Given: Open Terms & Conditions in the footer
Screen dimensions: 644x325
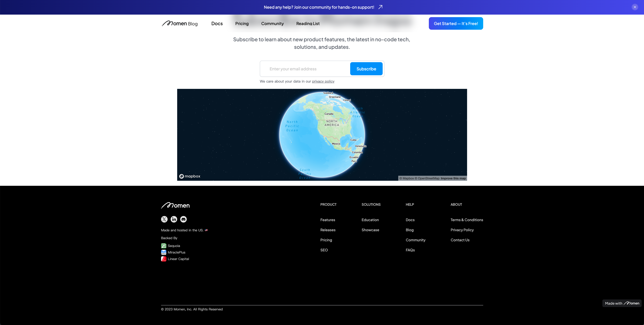Looking at the screenshot, I should [467, 220].
